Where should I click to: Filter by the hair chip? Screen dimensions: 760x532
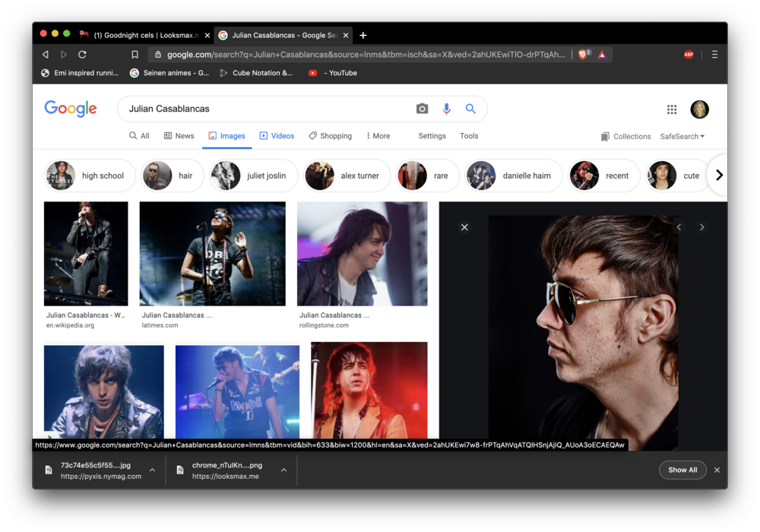pos(172,176)
